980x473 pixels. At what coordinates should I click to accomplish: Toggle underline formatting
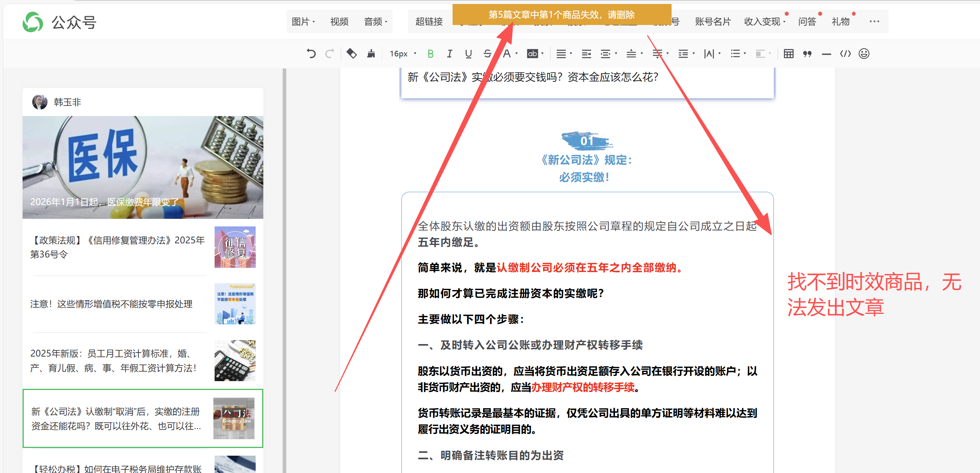pyautogui.click(x=468, y=54)
